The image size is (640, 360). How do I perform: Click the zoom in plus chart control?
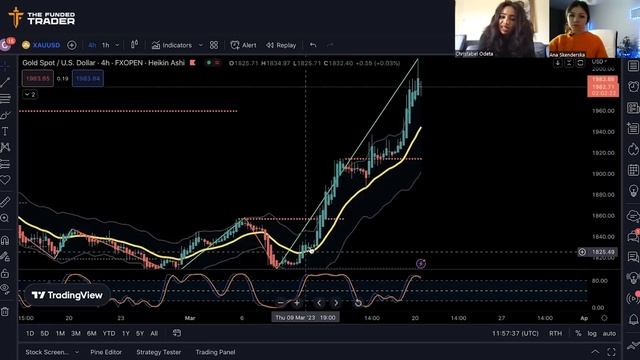click(297, 303)
